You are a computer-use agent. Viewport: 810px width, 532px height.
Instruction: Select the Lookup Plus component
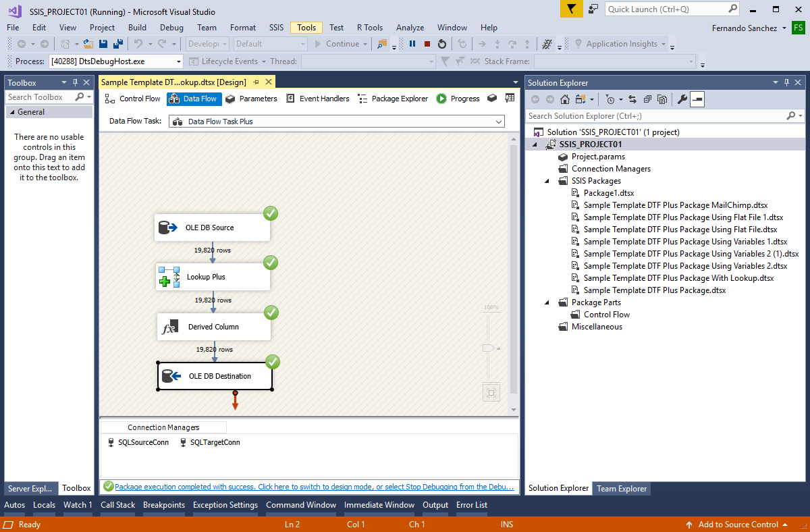(x=213, y=277)
